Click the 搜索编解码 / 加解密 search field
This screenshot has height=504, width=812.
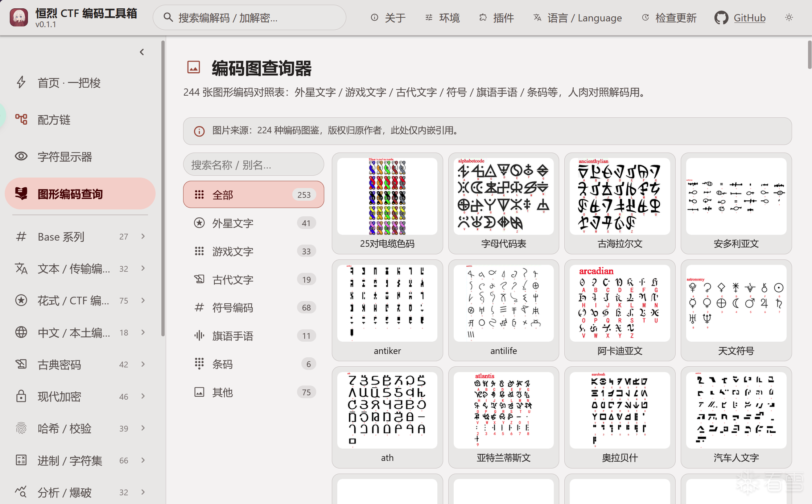tap(250, 17)
